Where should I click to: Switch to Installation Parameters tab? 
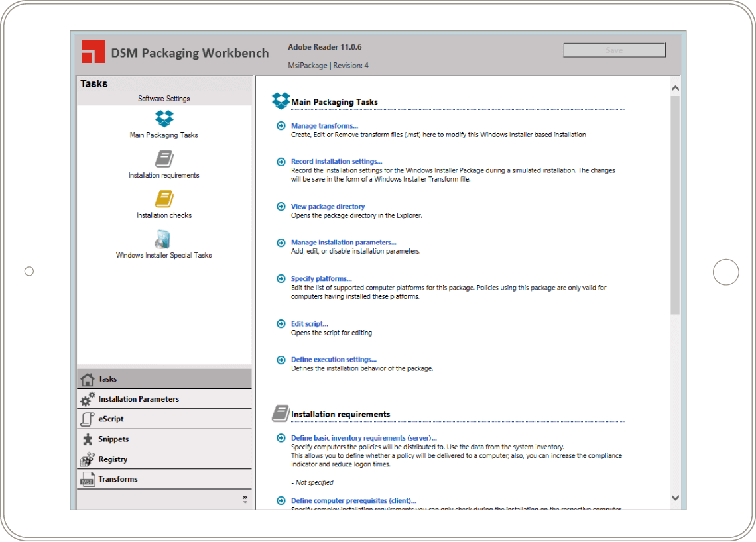[164, 399]
